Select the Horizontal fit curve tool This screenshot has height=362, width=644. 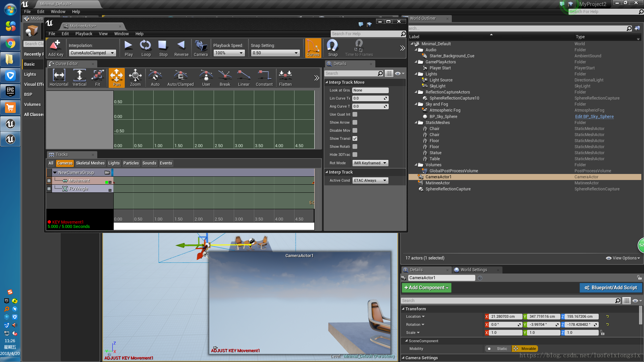59,78
